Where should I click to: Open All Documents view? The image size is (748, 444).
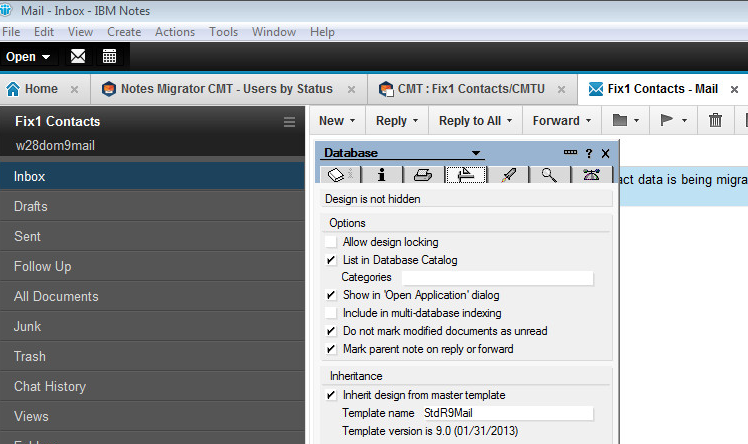(152, 297)
